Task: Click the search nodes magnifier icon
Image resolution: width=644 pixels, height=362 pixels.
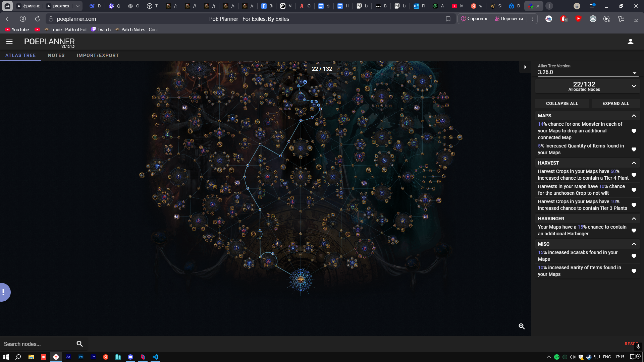Action: [79, 344]
